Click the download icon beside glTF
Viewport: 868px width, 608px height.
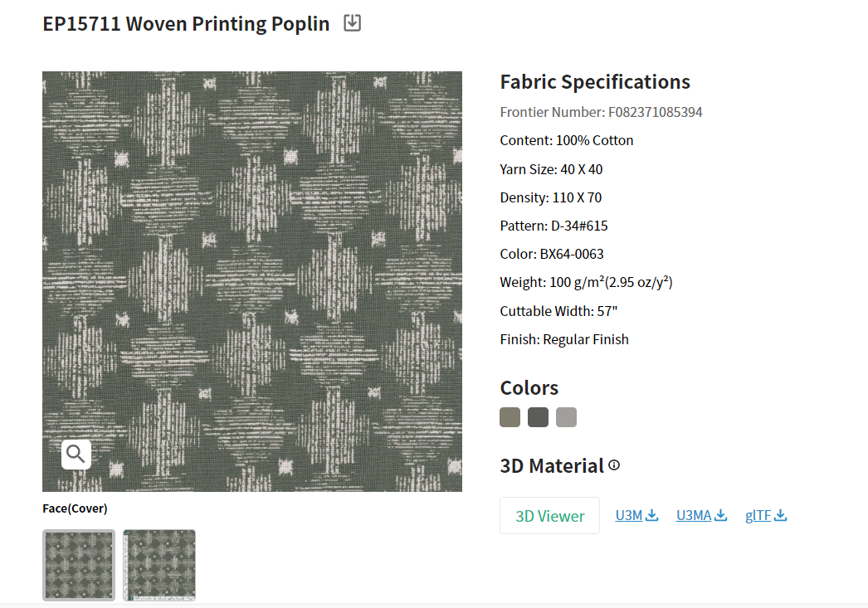tap(780, 514)
